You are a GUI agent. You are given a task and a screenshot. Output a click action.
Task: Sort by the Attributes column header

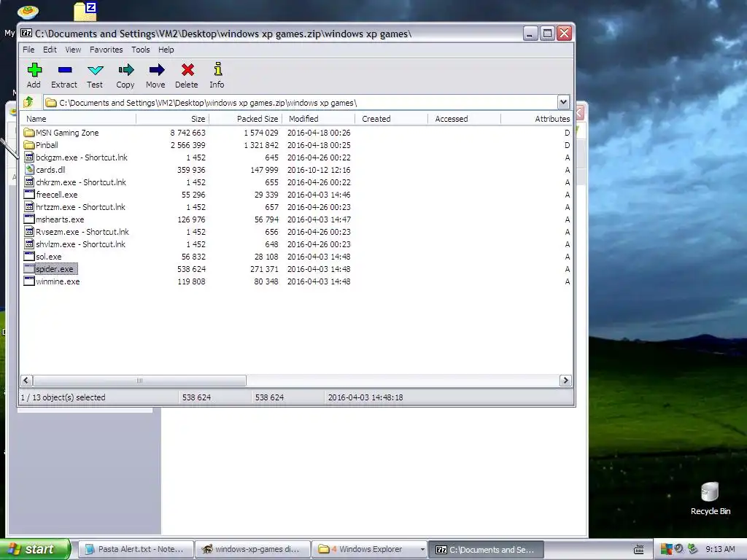(537, 119)
